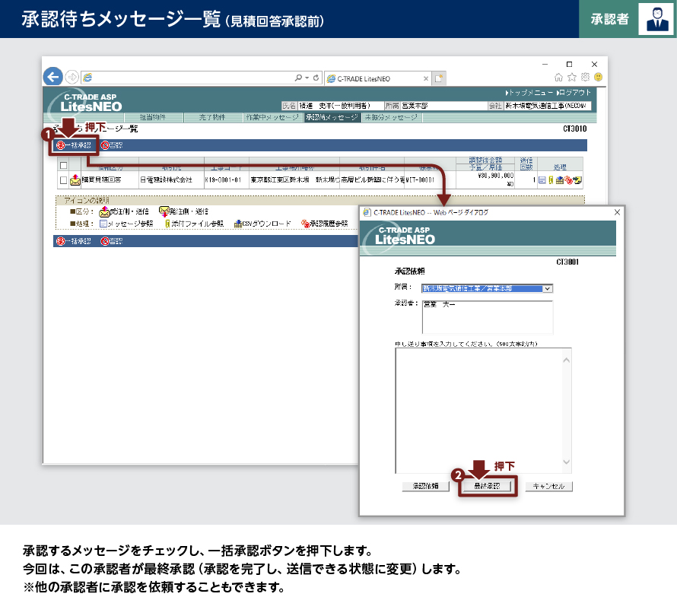Click the approval history icon in the row
The image size is (677, 616).
[x=567, y=180]
